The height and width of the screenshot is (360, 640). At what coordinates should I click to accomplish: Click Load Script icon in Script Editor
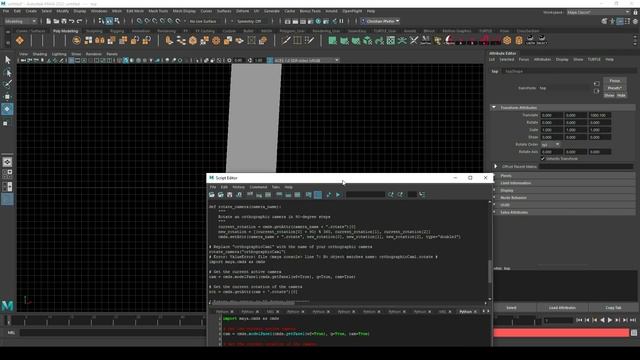coord(212,195)
